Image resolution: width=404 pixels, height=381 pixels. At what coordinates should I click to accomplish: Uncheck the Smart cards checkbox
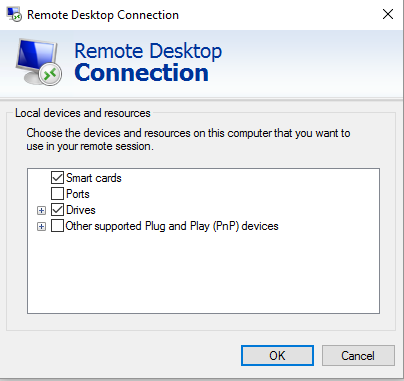(57, 178)
